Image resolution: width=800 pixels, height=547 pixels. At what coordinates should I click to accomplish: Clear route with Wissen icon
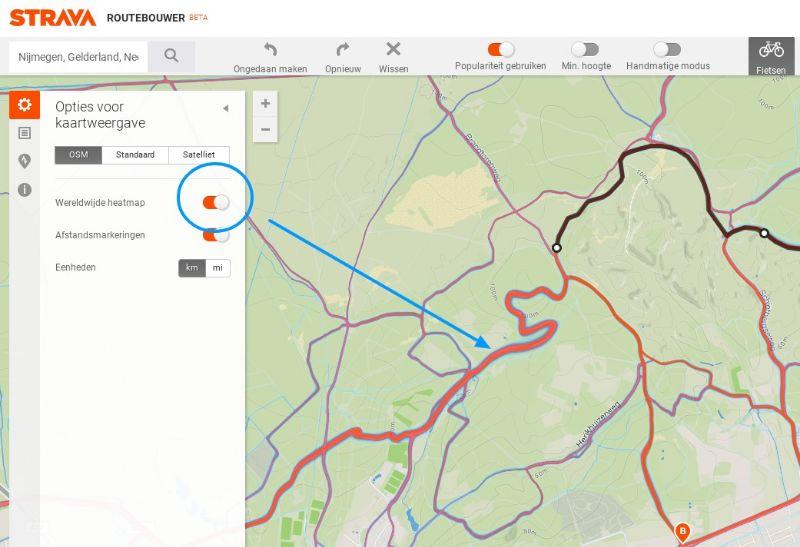pos(393,50)
